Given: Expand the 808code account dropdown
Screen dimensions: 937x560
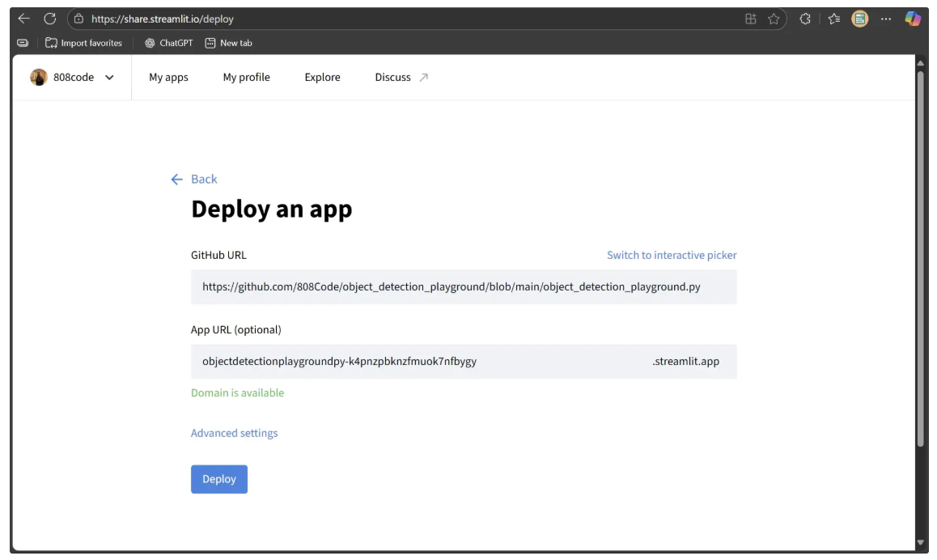Looking at the screenshot, I should tap(109, 78).
